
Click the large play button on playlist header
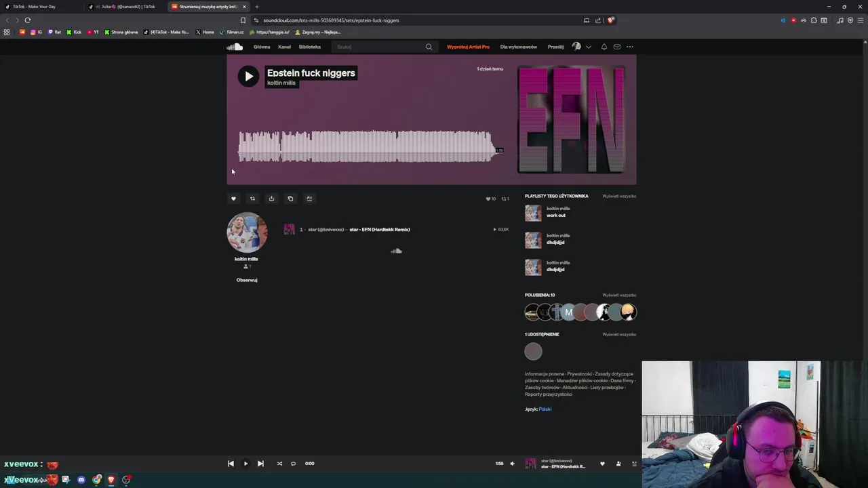pyautogui.click(x=248, y=76)
